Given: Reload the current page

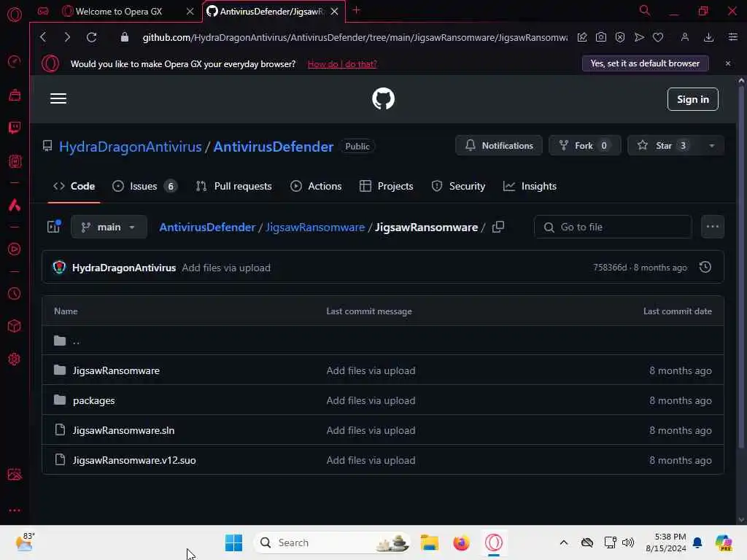Looking at the screenshot, I should (91, 37).
